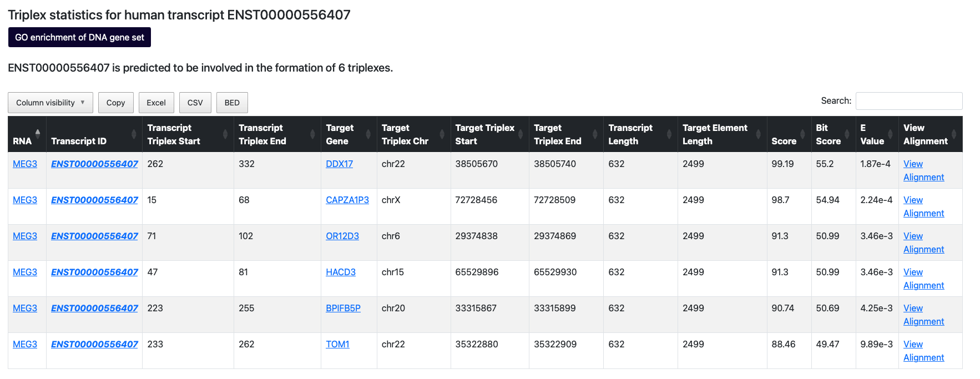Sort by Transcript Triplex End header
Image resolution: width=980 pixels, height=379 pixels.
277,134
